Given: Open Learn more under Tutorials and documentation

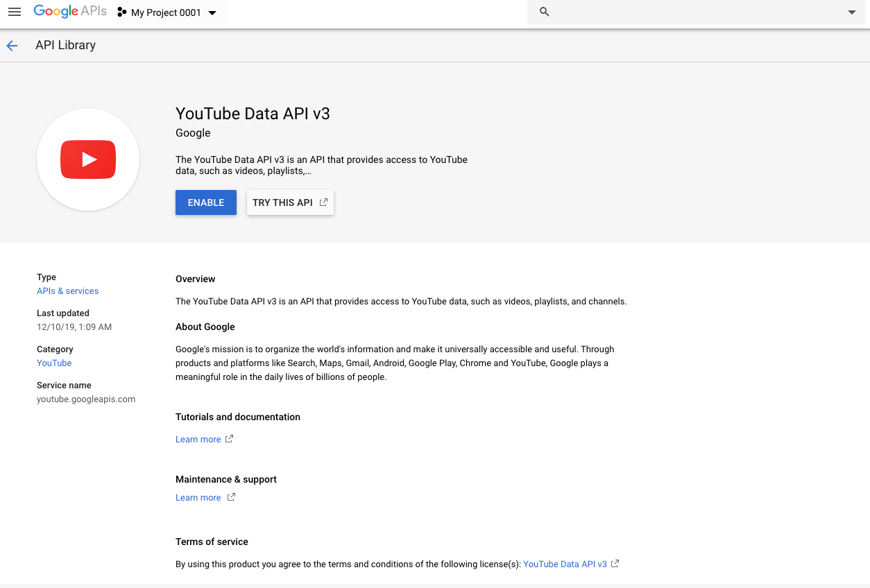Looking at the screenshot, I should point(198,440).
